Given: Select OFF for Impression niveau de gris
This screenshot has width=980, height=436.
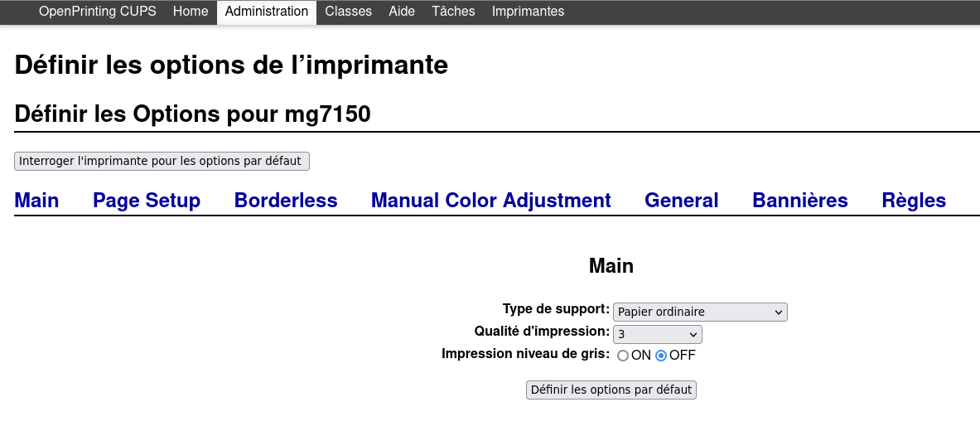Looking at the screenshot, I should point(661,356).
